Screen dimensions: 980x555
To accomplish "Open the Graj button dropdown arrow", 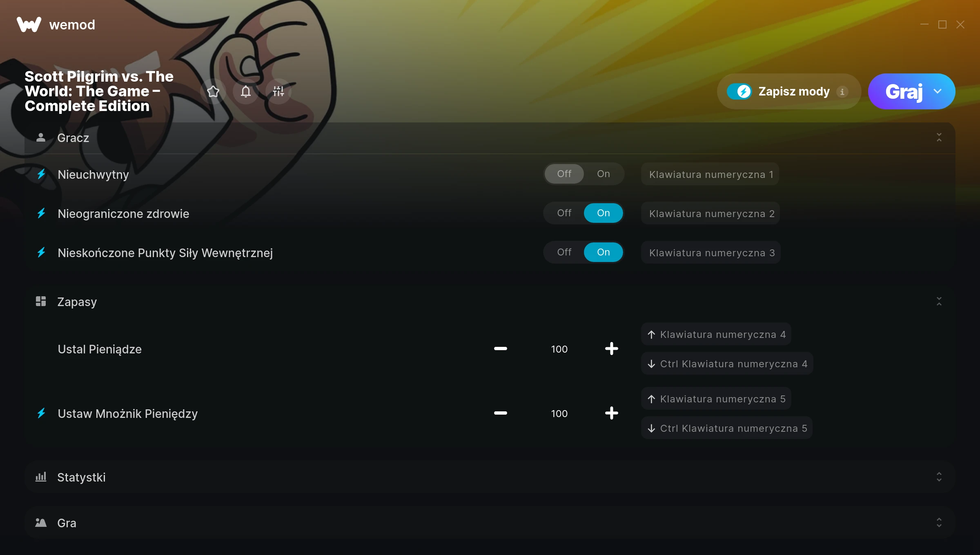I will (x=938, y=91).
